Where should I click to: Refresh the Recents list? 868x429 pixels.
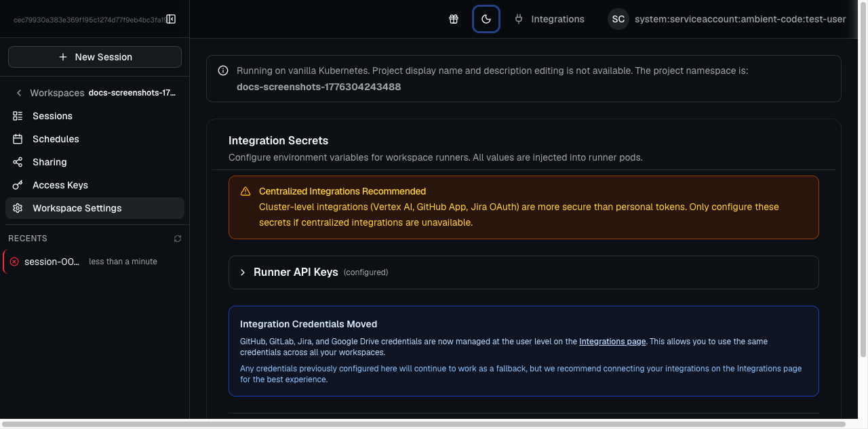click(x=177, y=238)
